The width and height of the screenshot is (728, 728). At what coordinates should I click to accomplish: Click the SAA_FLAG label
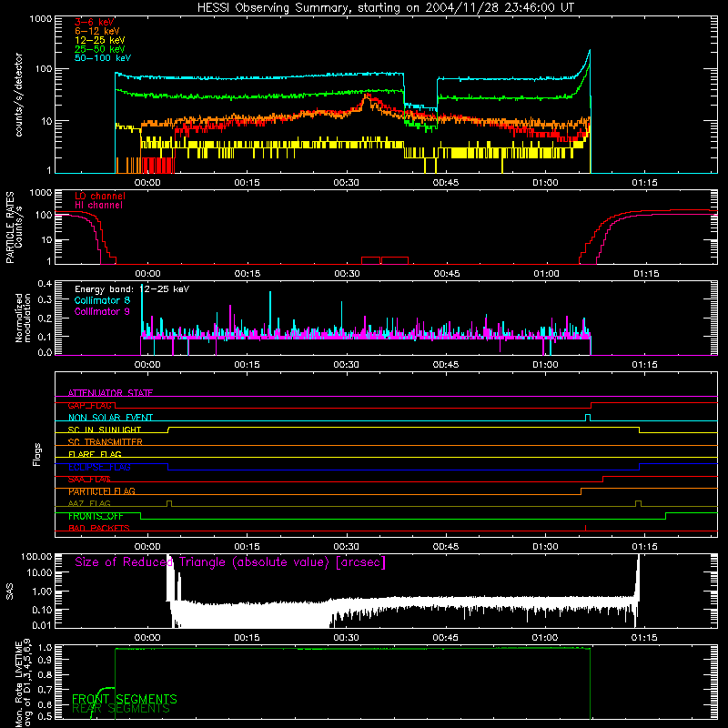tap(89, 480)
